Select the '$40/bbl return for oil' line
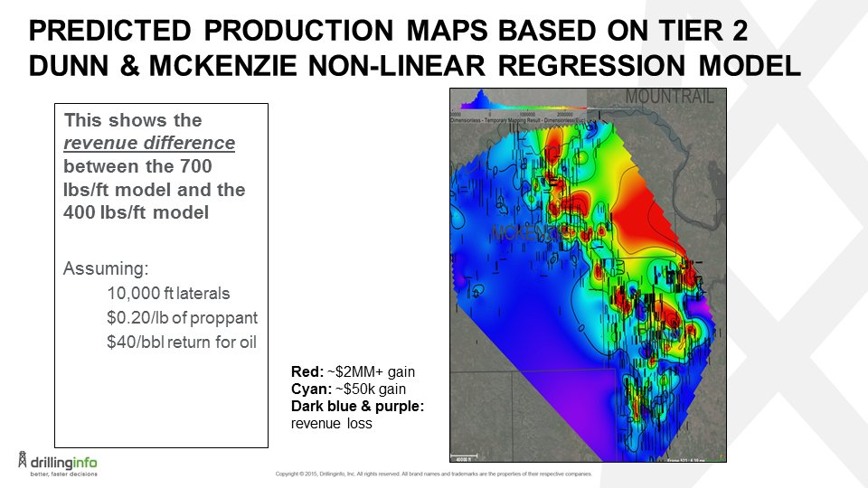This screenshot has width=868, height=488. point(182,342)
